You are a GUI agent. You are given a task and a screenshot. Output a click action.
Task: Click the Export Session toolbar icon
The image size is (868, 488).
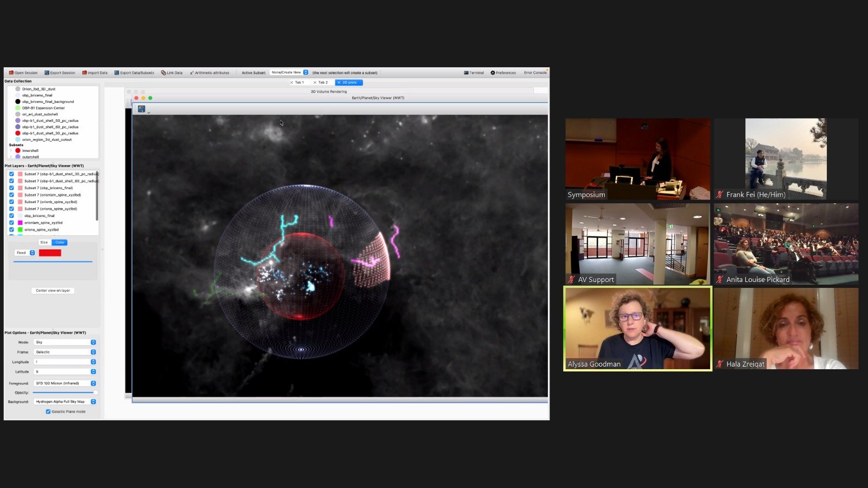[x=47, y=73]
